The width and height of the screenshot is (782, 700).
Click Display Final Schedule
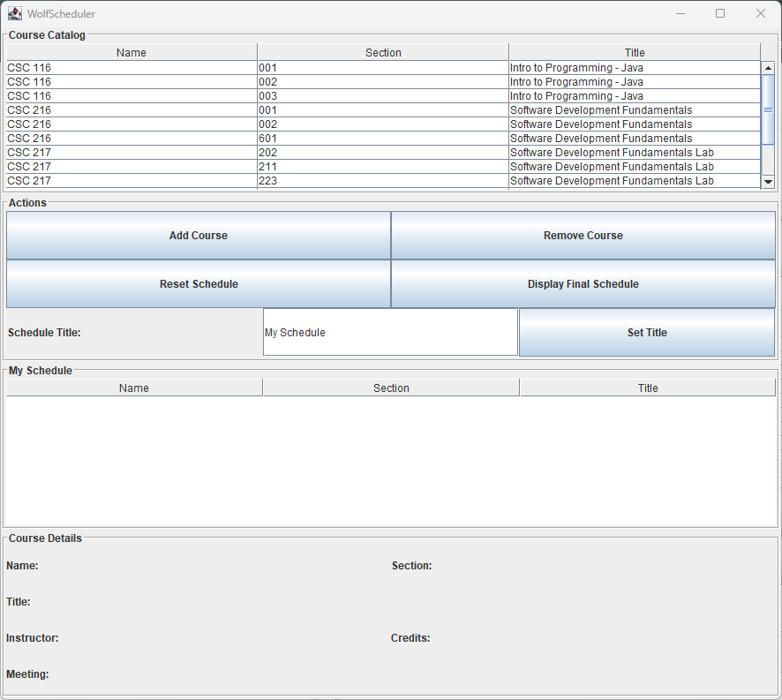click(583, 283)
